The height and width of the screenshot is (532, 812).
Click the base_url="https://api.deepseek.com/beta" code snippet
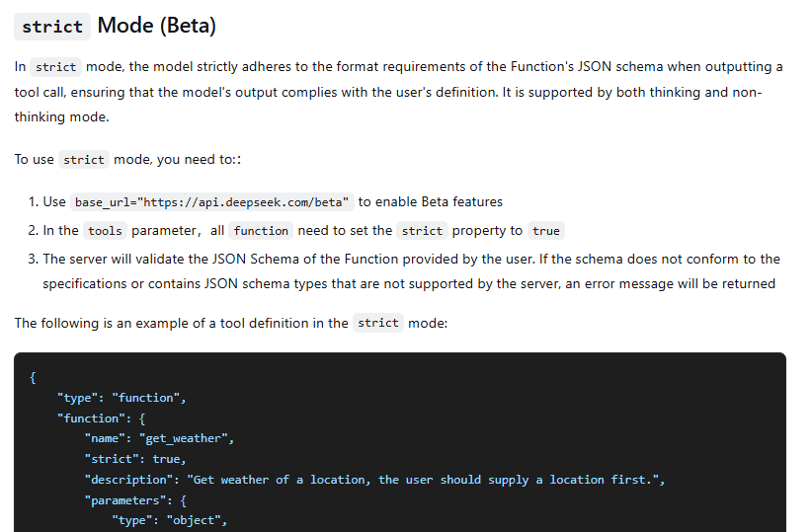(211, 201)
